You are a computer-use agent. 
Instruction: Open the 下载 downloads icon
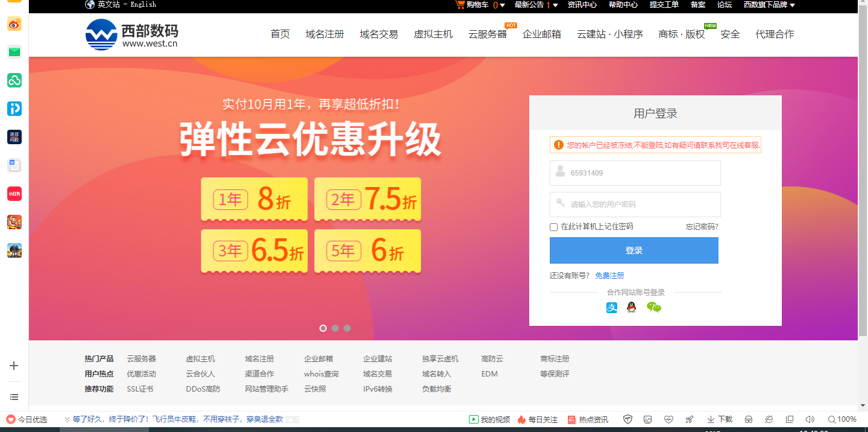pos(720,419)
